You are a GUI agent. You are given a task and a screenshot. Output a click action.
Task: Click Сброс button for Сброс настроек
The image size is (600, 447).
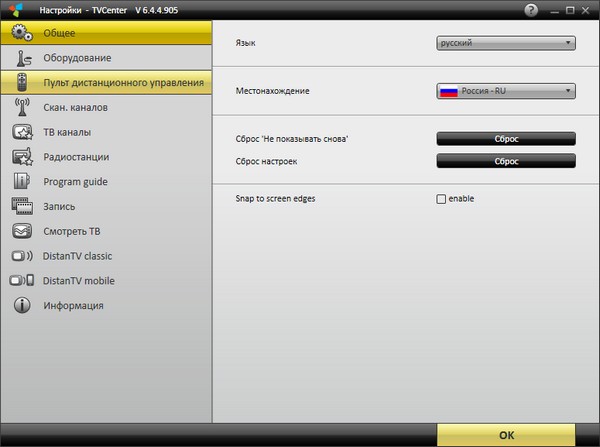click(x=506, y=161)
